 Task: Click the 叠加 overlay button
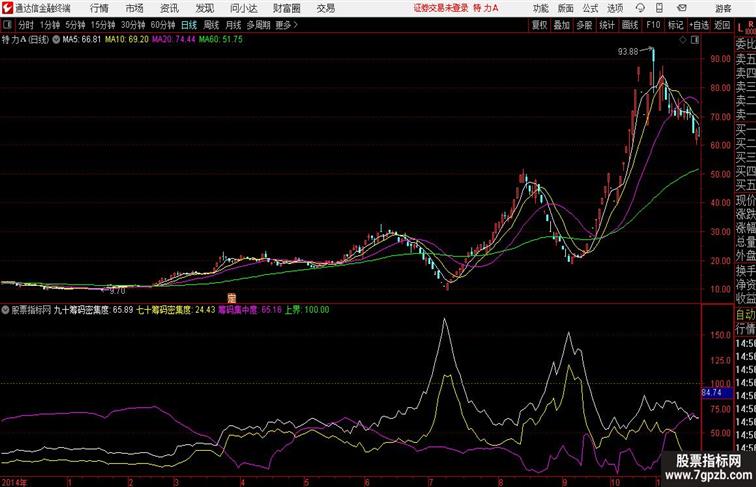pos(562,25)
